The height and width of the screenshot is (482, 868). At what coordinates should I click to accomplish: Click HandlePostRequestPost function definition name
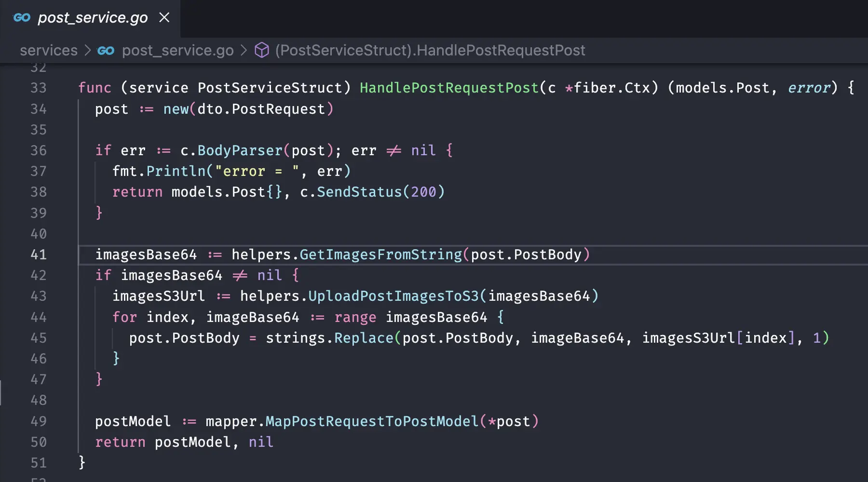tap(449, 88)
